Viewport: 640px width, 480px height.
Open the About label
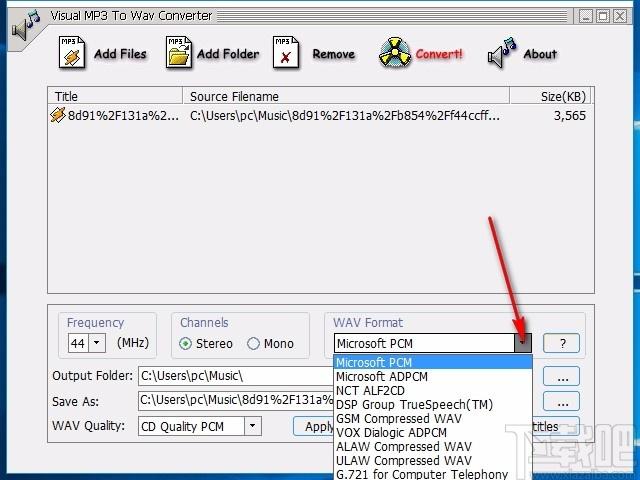pos(540,54)
